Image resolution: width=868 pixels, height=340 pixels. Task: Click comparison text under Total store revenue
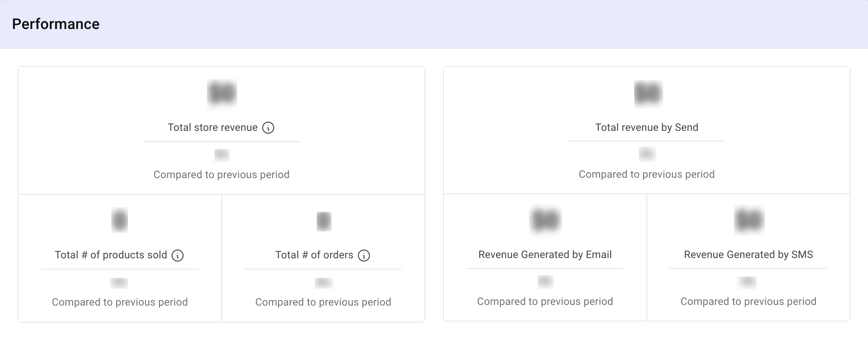221,174
